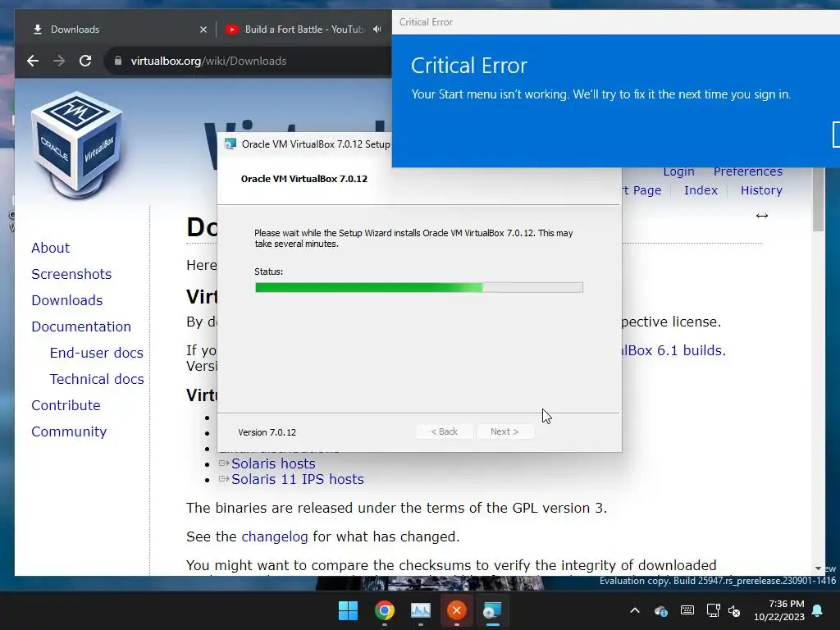
Task: Click the Critical Error dialog title bar
Action: coord(615,22)
